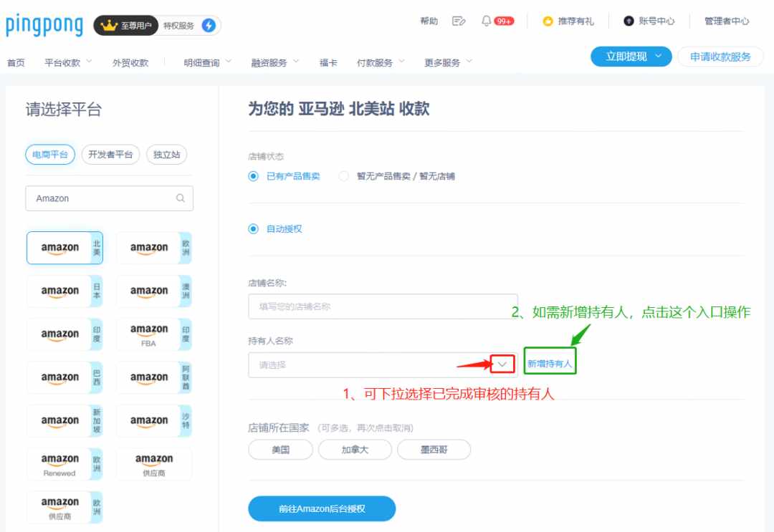Select the Amazon 供应商 欧洲 tile
774x532 pixels.
(64, 508)
